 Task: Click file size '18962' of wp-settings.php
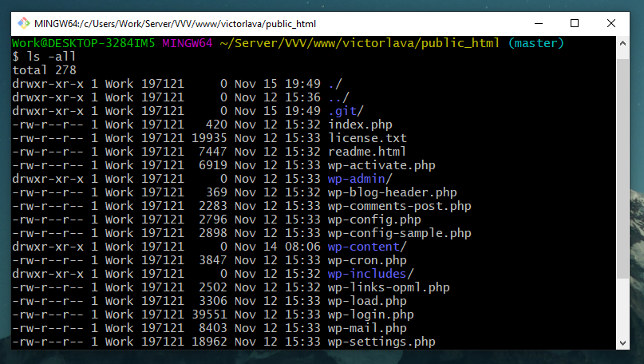pyautogui.click(x=209, y=342)
